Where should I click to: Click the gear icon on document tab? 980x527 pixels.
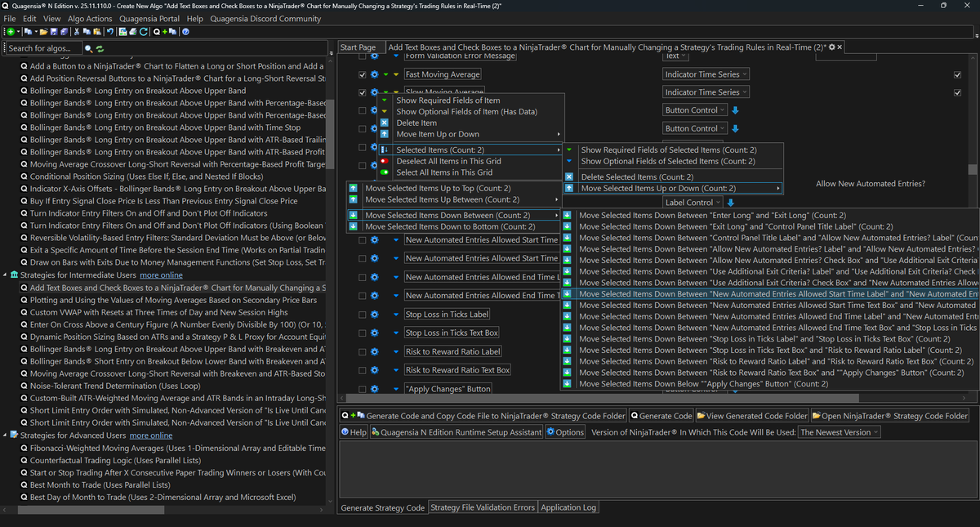[832, 47]
